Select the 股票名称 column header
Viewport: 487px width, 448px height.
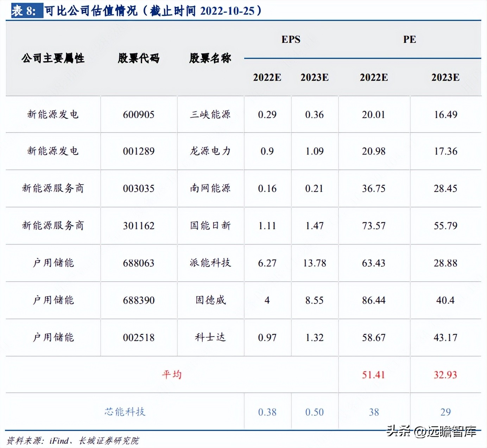(210, 58)
